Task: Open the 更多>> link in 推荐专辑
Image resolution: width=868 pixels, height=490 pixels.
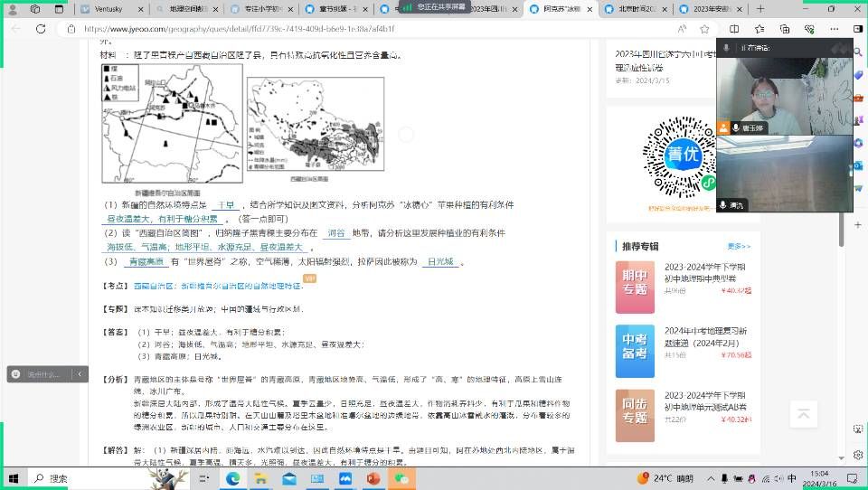Action: tap(739, 246)
